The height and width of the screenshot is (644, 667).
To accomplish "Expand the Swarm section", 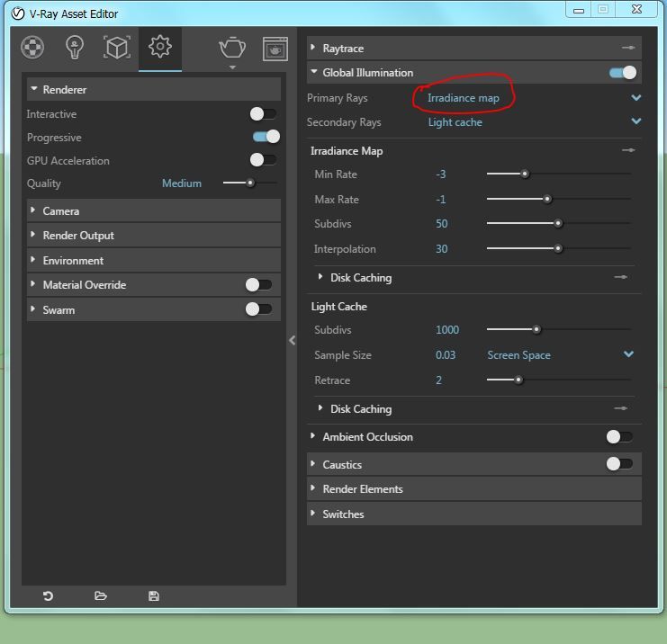I will point(32,309).
